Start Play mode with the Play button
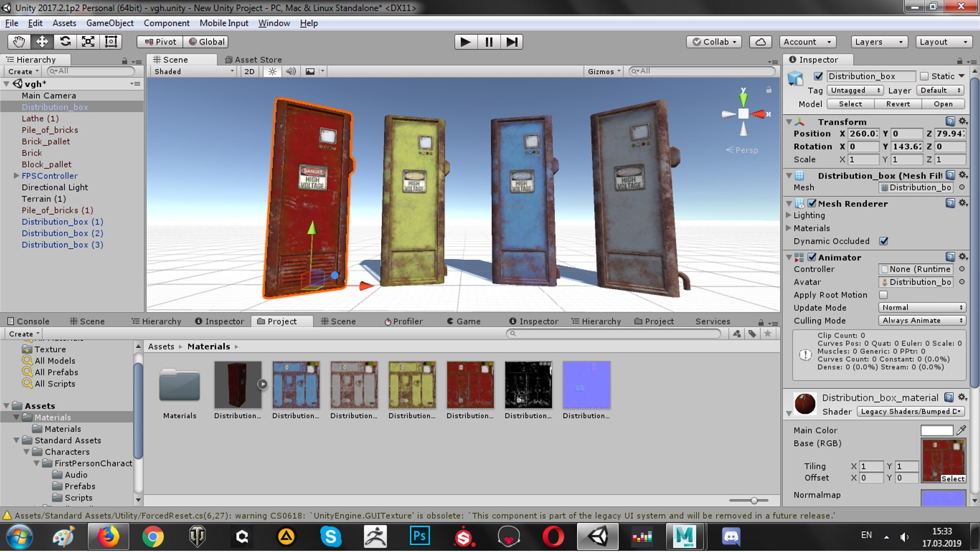 (465, 42)
